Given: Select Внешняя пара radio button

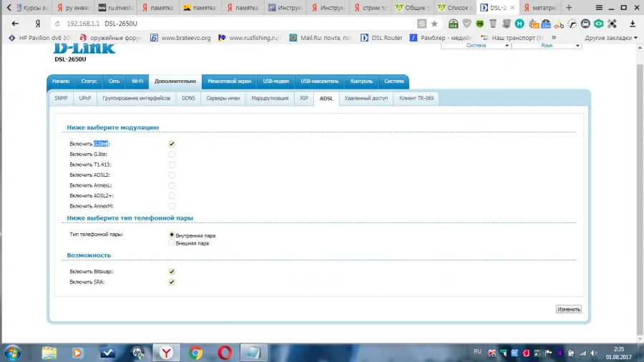Looking at the screenshot, I should (x=172, y=243).
